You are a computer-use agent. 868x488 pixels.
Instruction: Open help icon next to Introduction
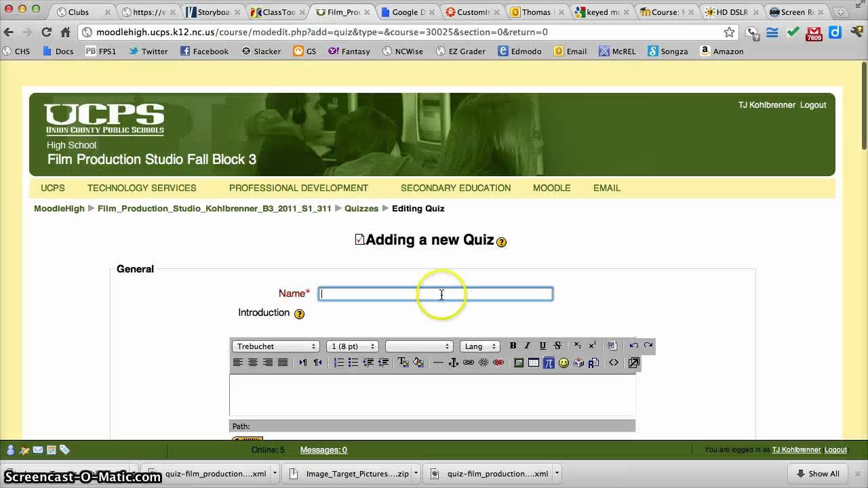pos(299,314)
